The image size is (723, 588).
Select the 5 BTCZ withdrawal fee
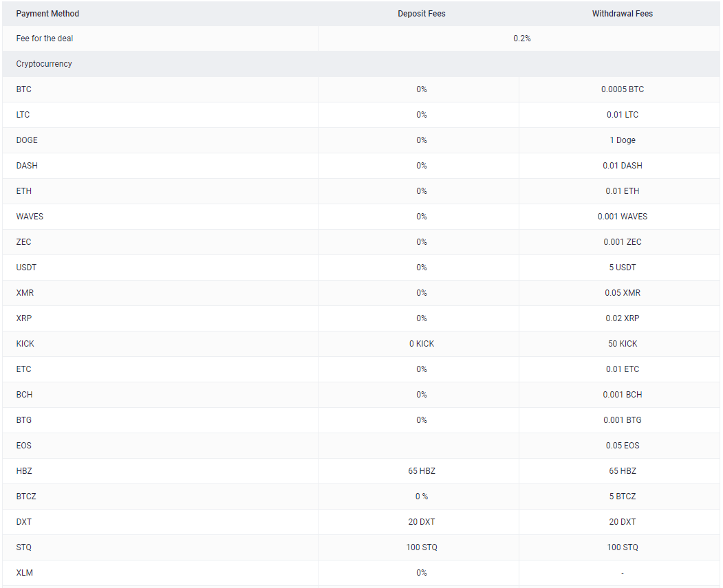pyautogui.click(x=622, y=497)
